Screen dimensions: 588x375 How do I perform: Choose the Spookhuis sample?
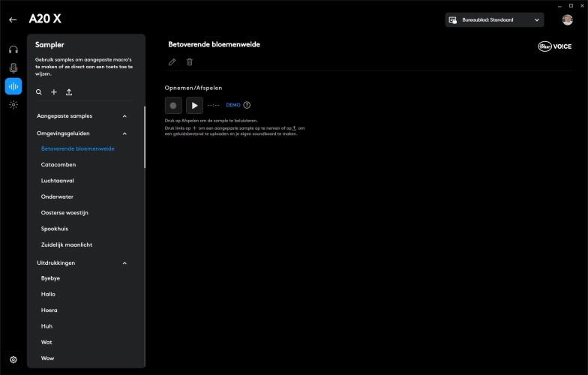[x=55, y=229]
